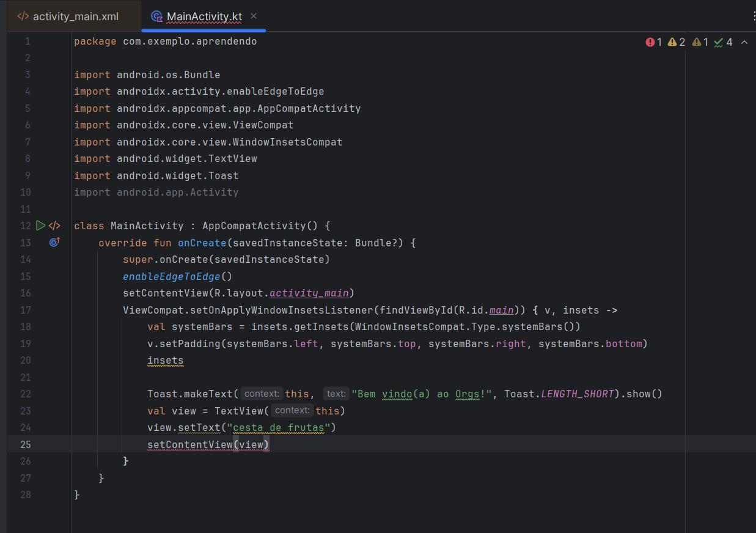756x533 pixels.
Task: Open the yellow warnings indicator showing 2
Action: click(x=677, y=42)
